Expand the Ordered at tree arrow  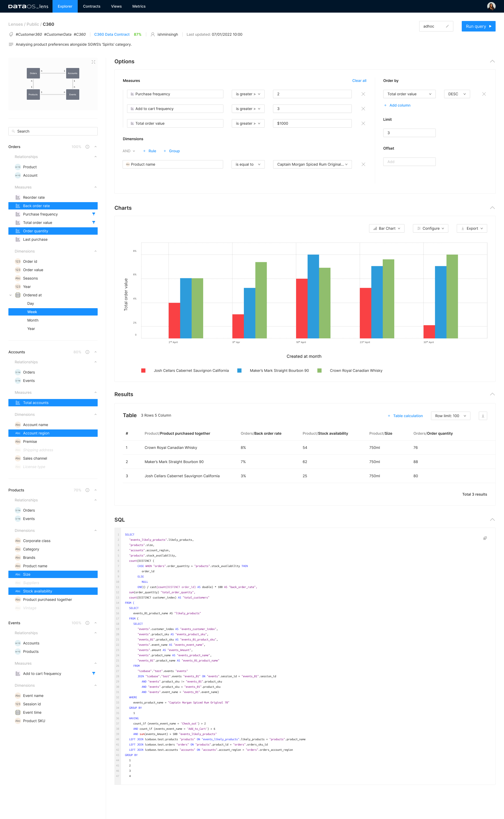[11, 295]
